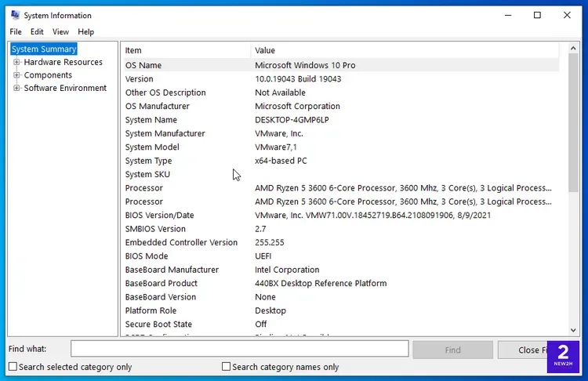Select the System Name row

(x=341, y=120)
